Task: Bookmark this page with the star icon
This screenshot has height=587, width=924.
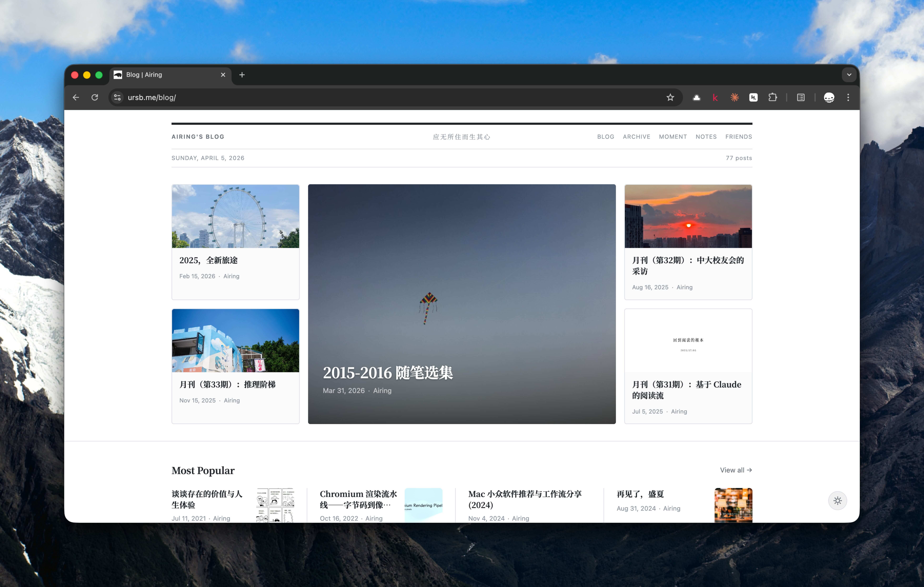Action: 670,98
